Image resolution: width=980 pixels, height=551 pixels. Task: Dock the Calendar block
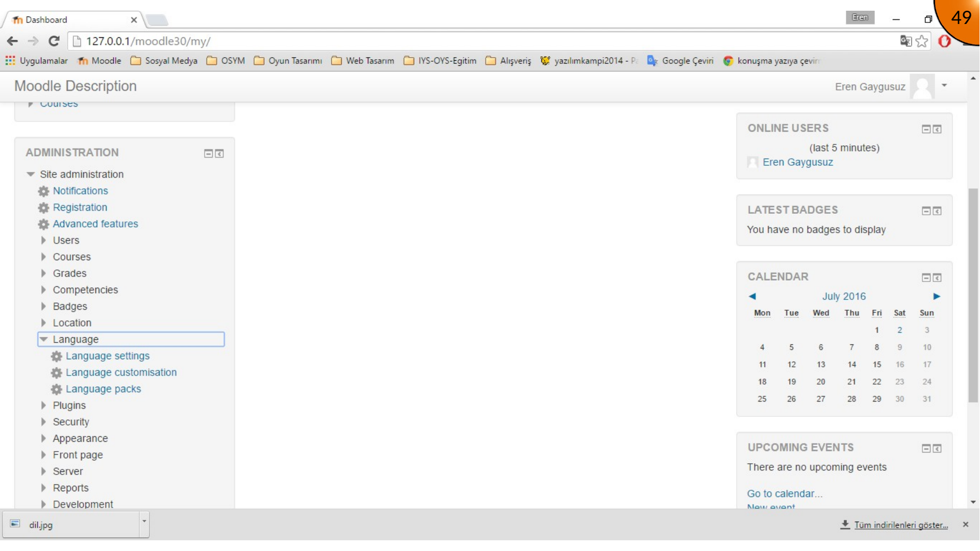click(x=937, y=278)
